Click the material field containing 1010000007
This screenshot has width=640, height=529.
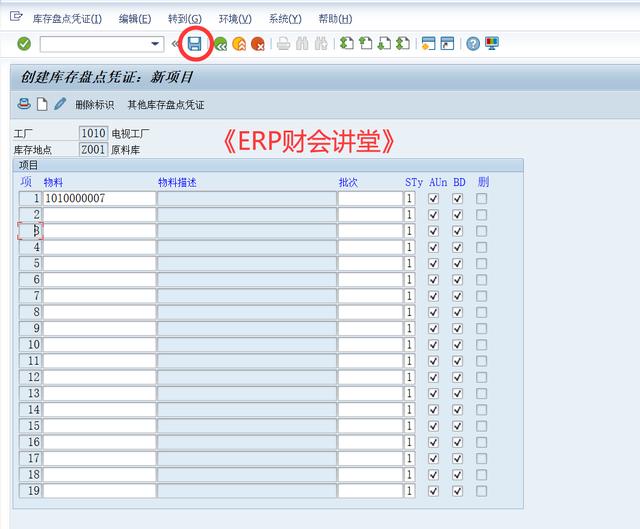99,199
